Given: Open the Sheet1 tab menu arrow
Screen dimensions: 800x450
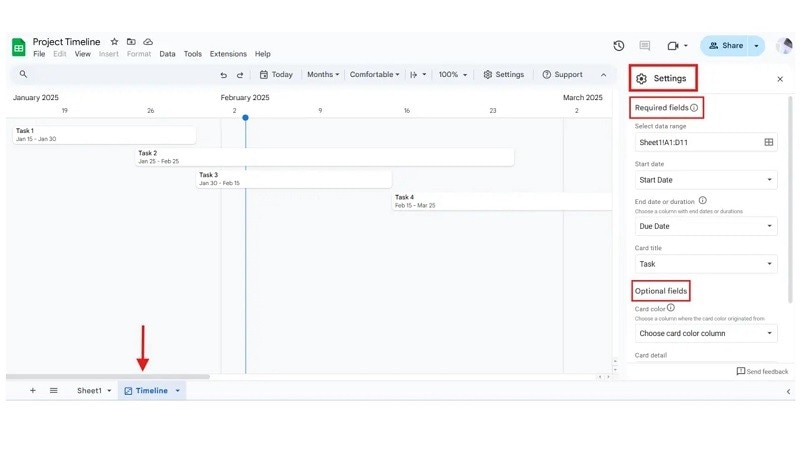Looking at the screenshot, I should pos(109,391).
